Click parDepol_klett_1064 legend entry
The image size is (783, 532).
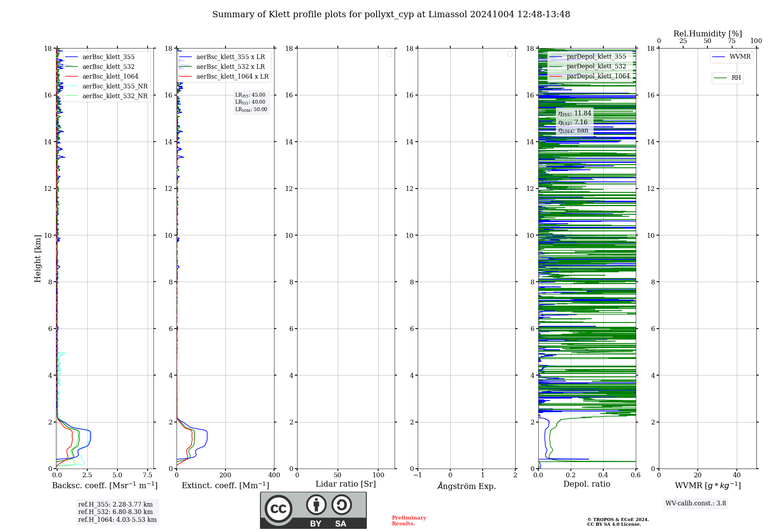pos(590,76)
